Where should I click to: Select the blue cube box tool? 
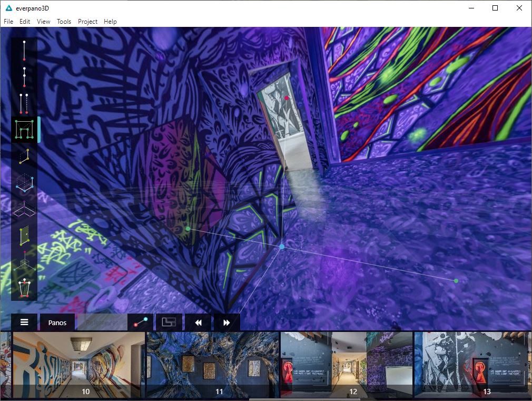tap(24, 182)
